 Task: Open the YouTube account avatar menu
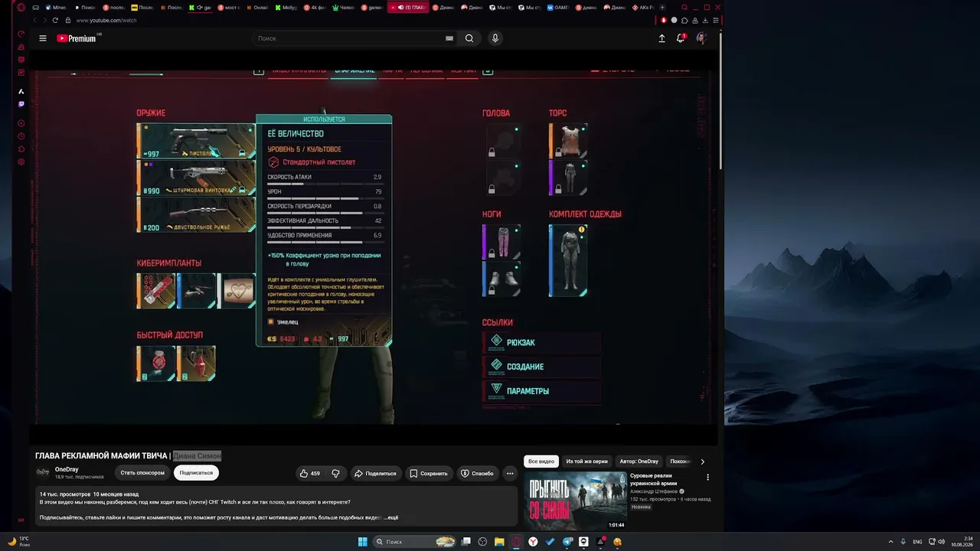tap(701, 38)
